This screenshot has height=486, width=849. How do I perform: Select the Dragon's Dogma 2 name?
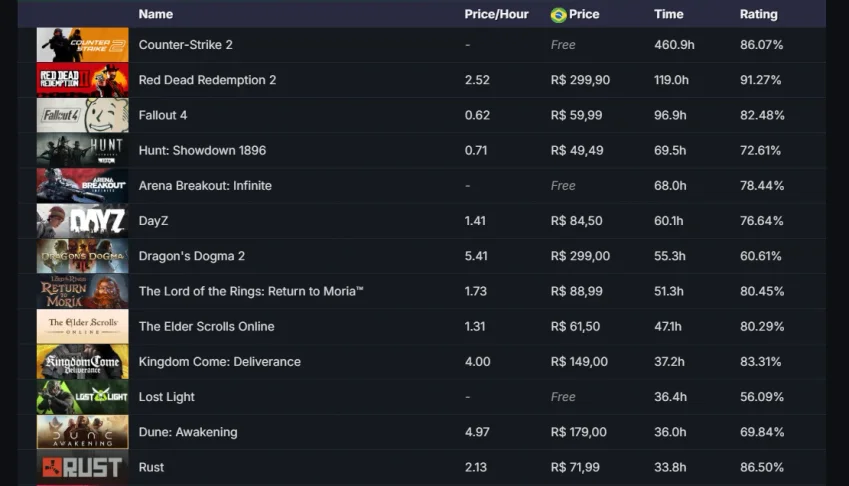click(191, 256)
